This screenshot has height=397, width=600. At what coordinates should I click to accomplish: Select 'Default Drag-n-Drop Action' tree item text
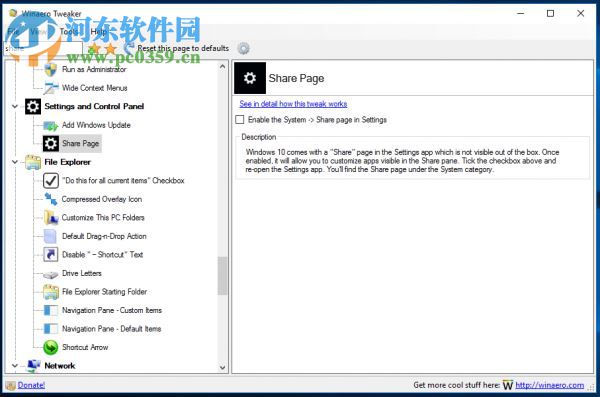coord(104,236)
